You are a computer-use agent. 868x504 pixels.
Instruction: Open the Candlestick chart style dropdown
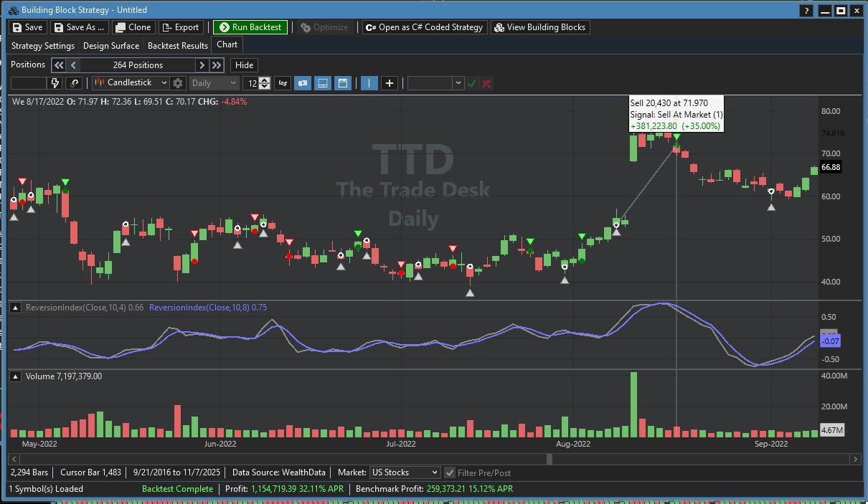(130, 83)
